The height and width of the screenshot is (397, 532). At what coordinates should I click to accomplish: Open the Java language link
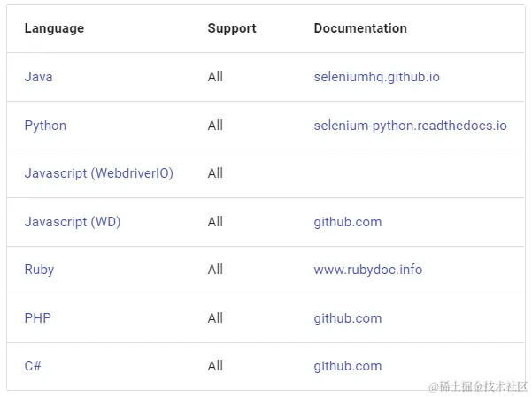click(x=38, y=77)
